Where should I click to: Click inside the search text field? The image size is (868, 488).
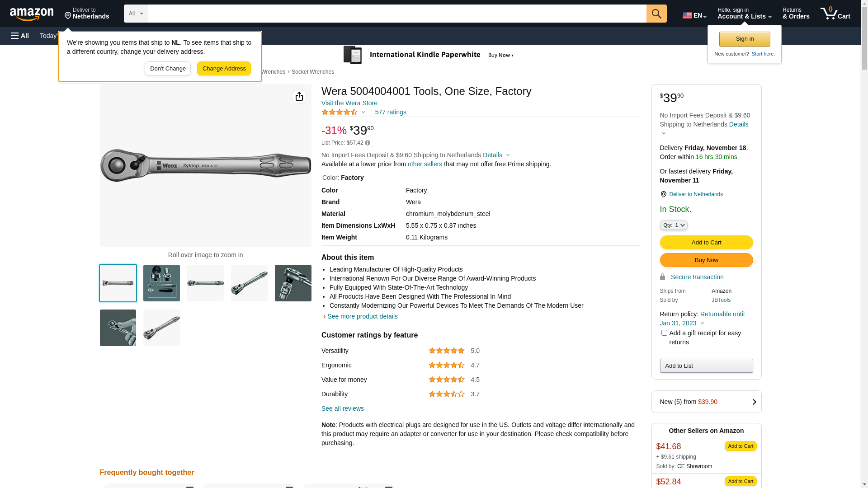pyautogui.click(x=396, y=14)
